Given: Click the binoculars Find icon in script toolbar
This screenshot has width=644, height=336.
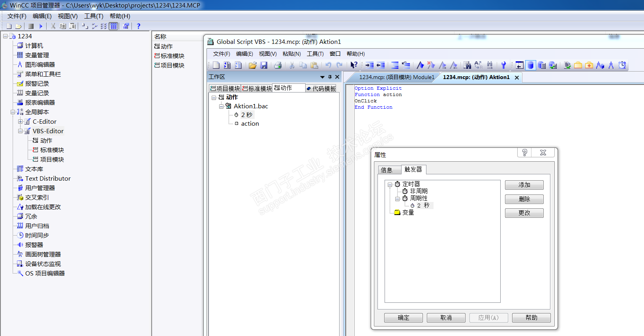Looking at the screenshot, I should pyautogui.click(x=467, y=65).
